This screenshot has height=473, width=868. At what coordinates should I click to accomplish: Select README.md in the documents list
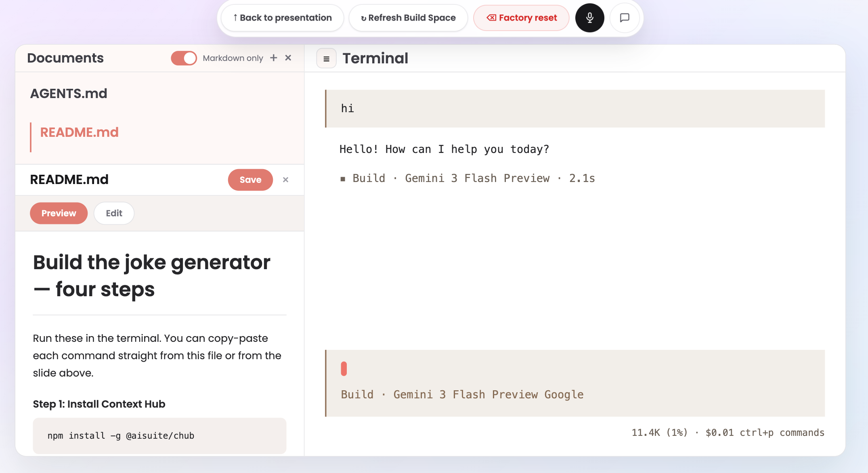79,132
